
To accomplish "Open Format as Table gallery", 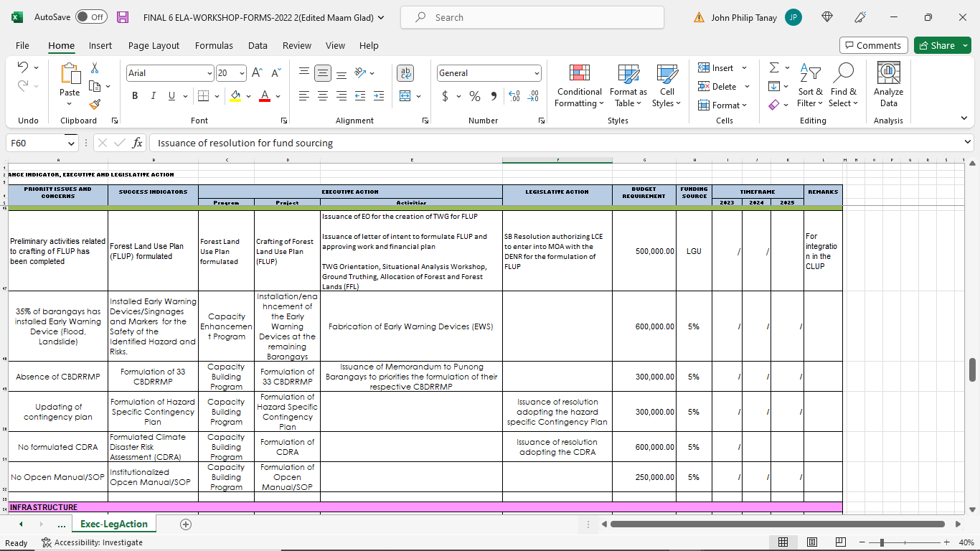I will coord(628,85).
